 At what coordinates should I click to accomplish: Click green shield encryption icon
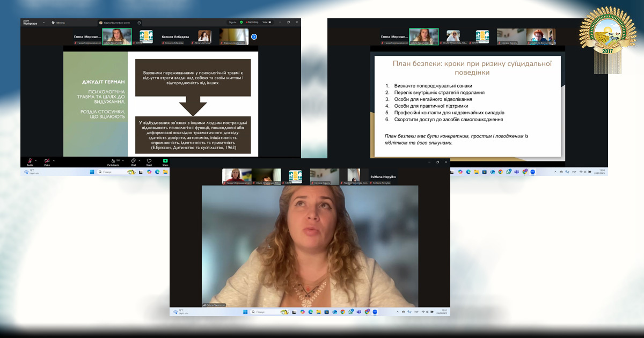[241, 22]
